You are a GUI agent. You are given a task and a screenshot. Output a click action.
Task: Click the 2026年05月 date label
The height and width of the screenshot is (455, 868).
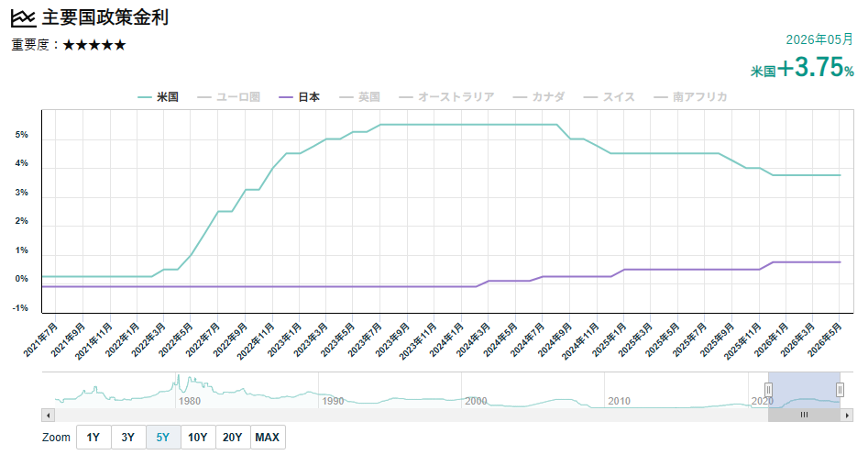coord(819,39)
